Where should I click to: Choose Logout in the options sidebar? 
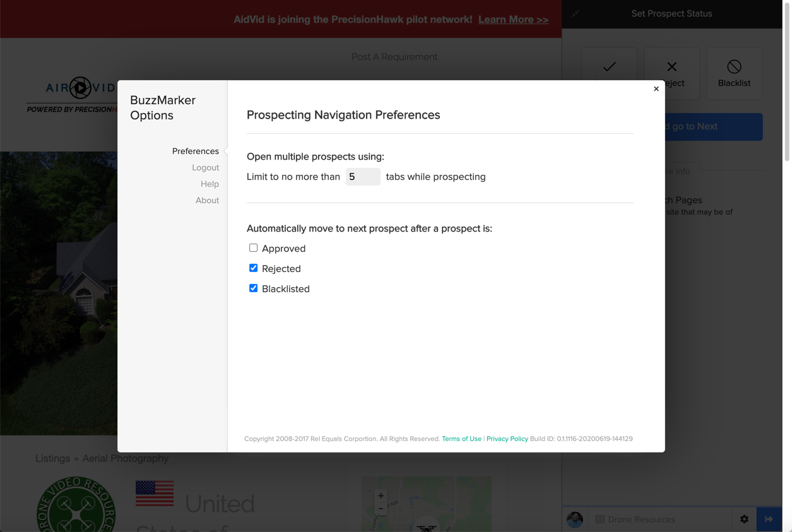205,168
